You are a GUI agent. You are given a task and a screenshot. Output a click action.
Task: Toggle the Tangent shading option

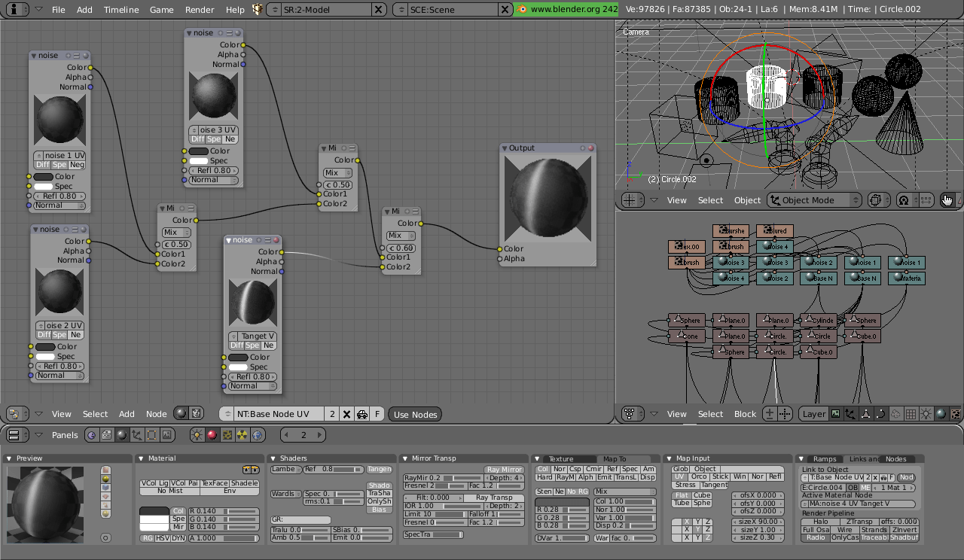click(x=381, y=468)
